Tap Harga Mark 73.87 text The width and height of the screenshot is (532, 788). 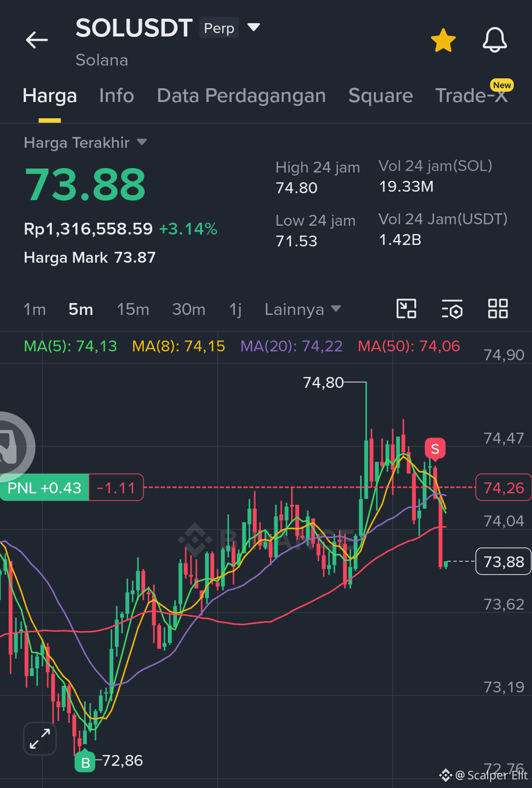pyautogui.click(x=90, y=258)
